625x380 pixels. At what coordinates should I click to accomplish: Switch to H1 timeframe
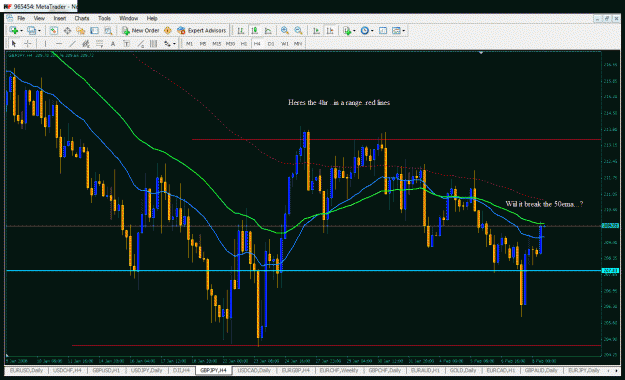[244, 44]
